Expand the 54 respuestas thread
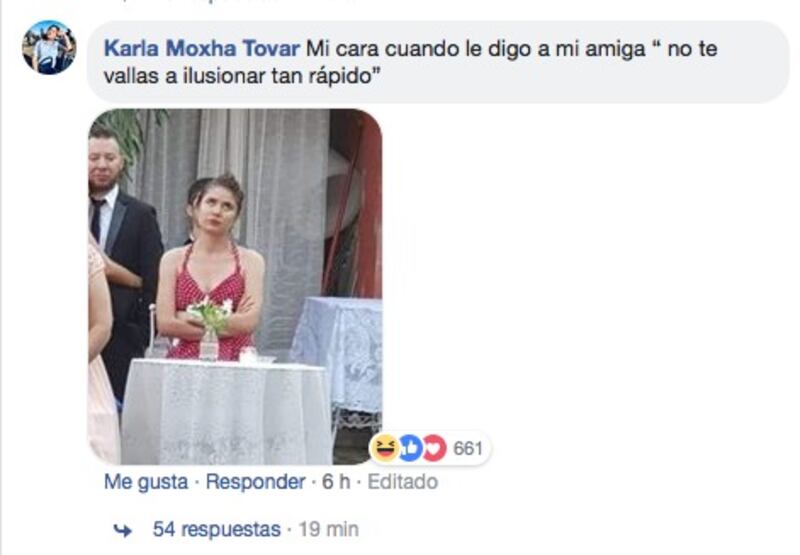This screenshot has height=555, width=800. [x=217, y=529]
